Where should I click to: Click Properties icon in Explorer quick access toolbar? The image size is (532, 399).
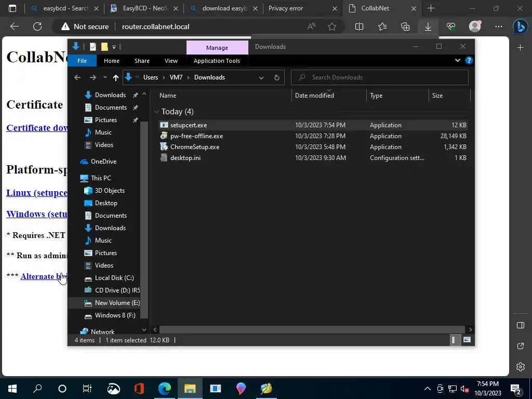[x=93, y=47]
